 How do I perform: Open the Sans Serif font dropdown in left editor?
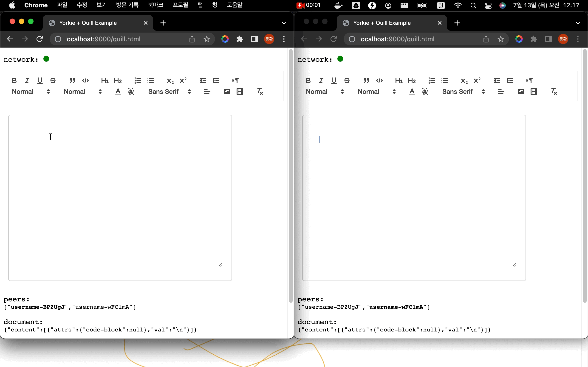point(169,92)
